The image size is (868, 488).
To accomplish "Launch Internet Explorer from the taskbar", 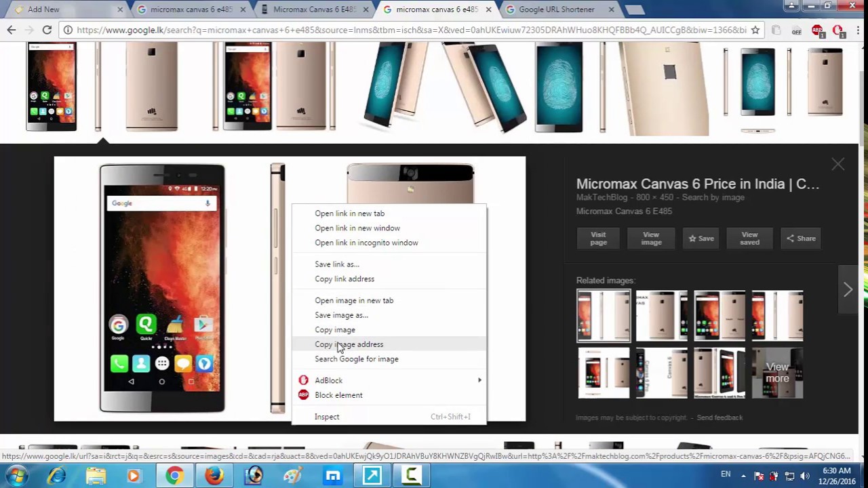I will tap(56, 476).
